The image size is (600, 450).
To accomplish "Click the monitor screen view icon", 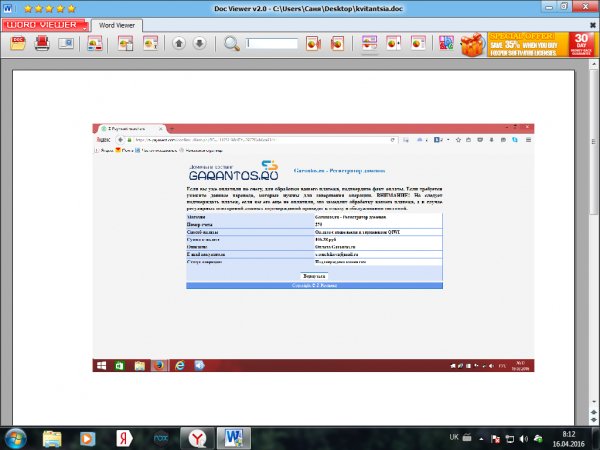I will coord(66,43).
